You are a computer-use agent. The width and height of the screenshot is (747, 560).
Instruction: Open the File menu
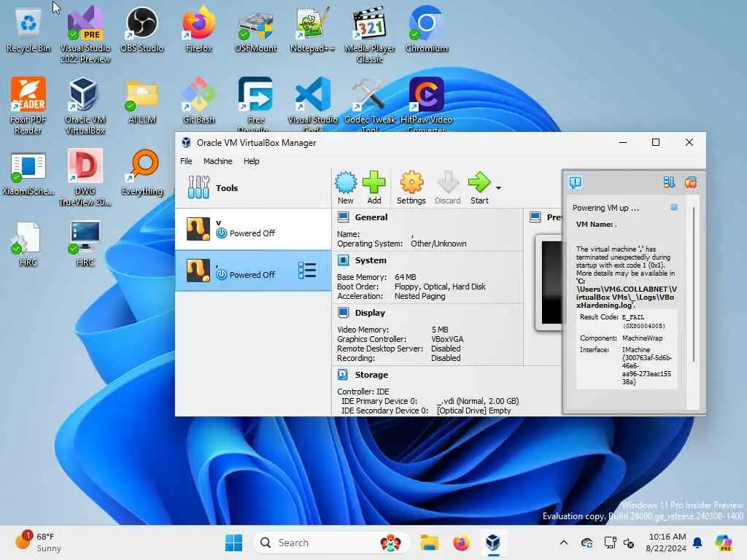pyautogui.click(x=186, y=161)
